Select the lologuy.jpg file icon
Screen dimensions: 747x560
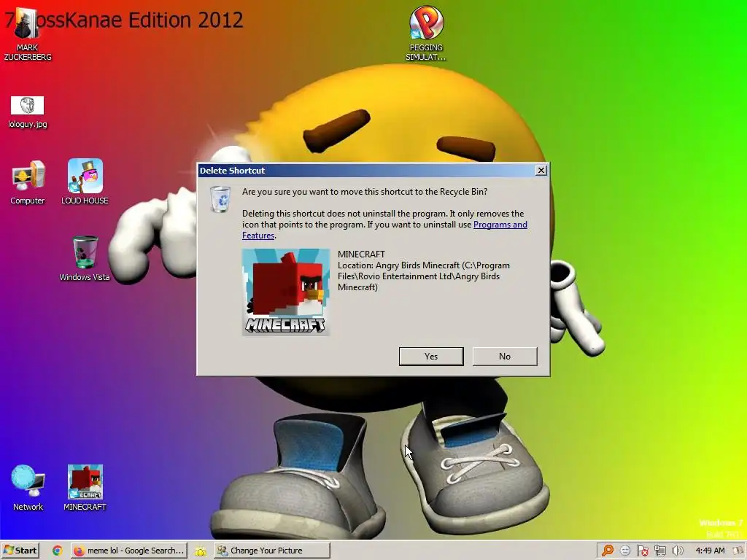(x=27, y=112)
